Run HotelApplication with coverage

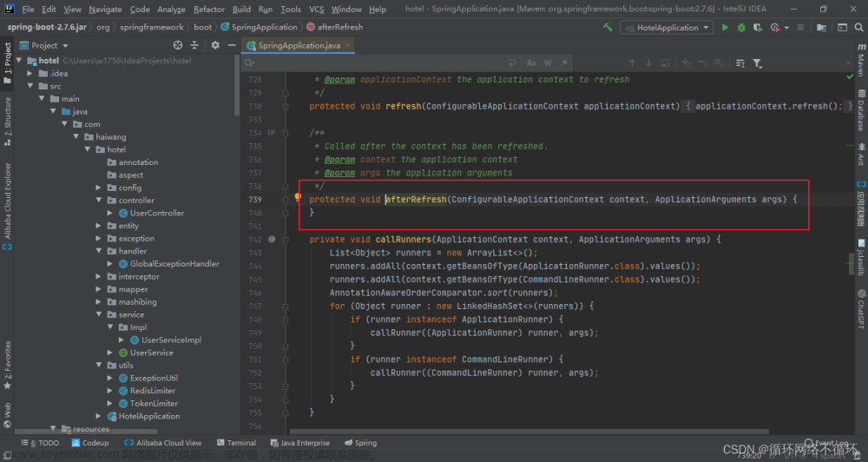click(x=758, y=27)
